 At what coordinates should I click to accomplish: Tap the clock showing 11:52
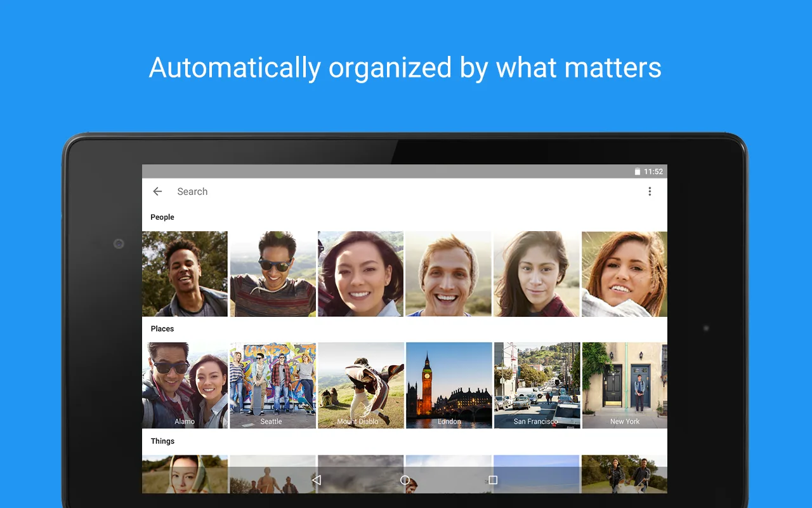point(653,171)
